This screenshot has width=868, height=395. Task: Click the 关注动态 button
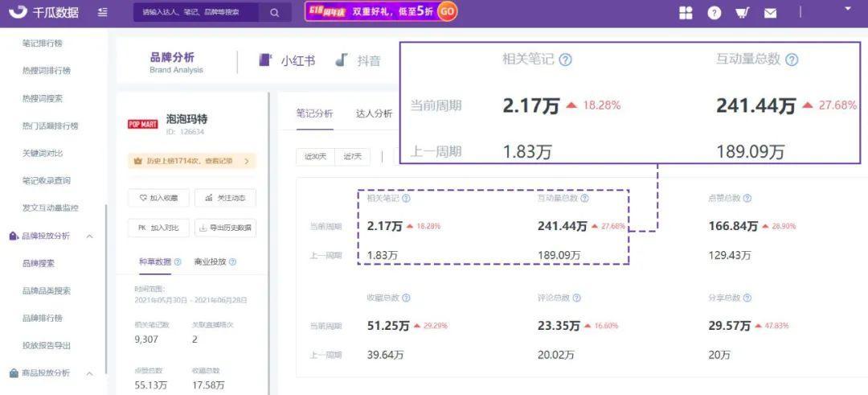(x=225, y=198)
